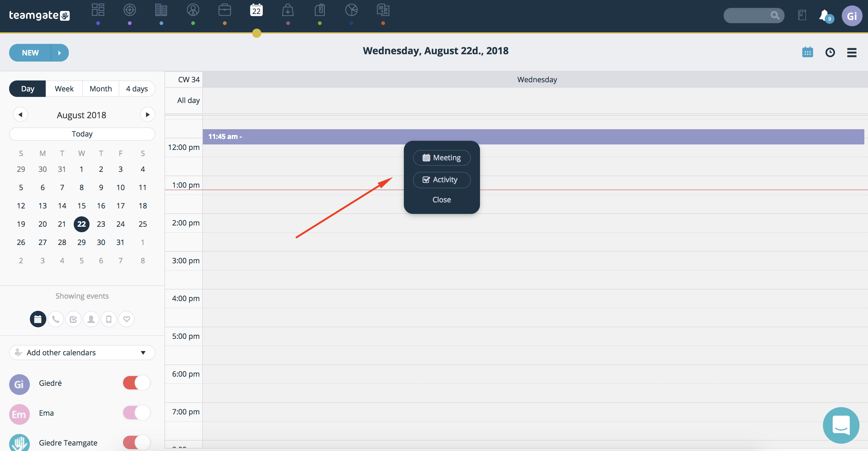868x451 pixels.
Task: Click the Ema avatar in calendars list
Action: tap(19, 414)
